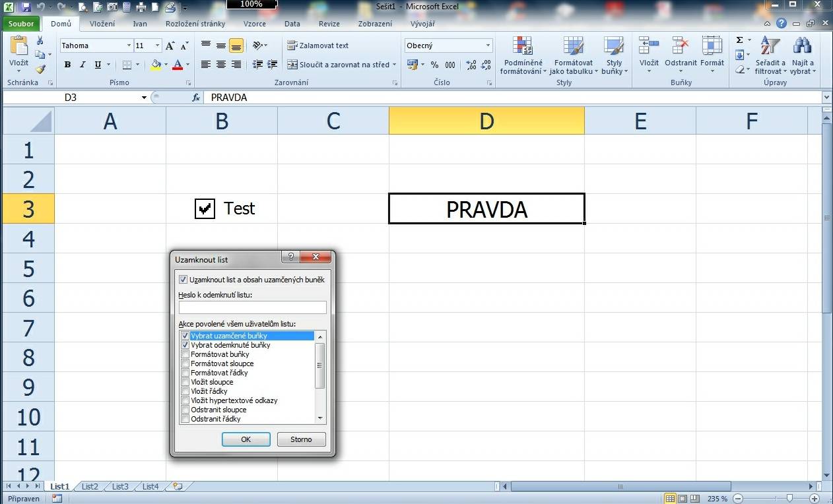Click the Cut scissors icon
Image resolution: width=833 pixels, height=504 pixels.
point(40,41)
